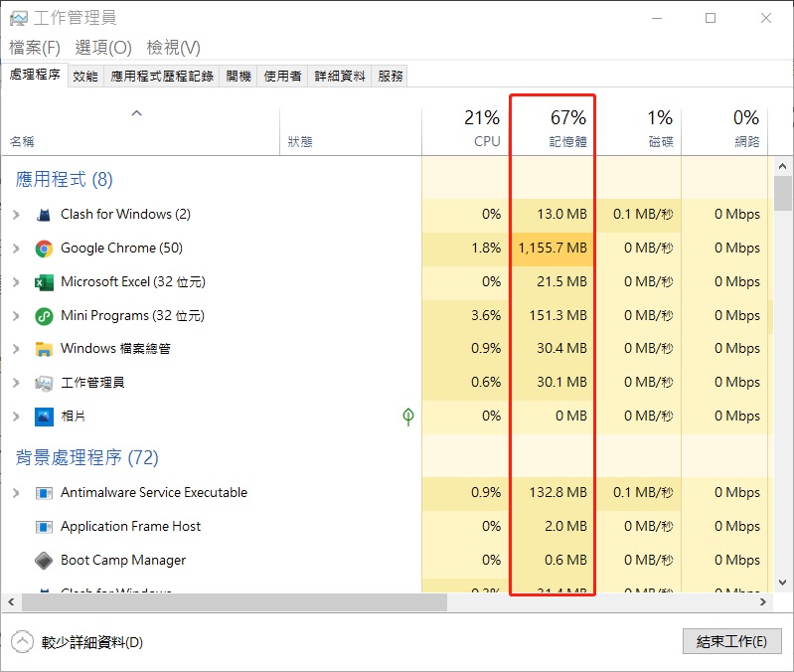Image resolution: width=794 pixels, height=672 pixels.
Task: Sort by the 網路 column header
Action: click(724, 131)
